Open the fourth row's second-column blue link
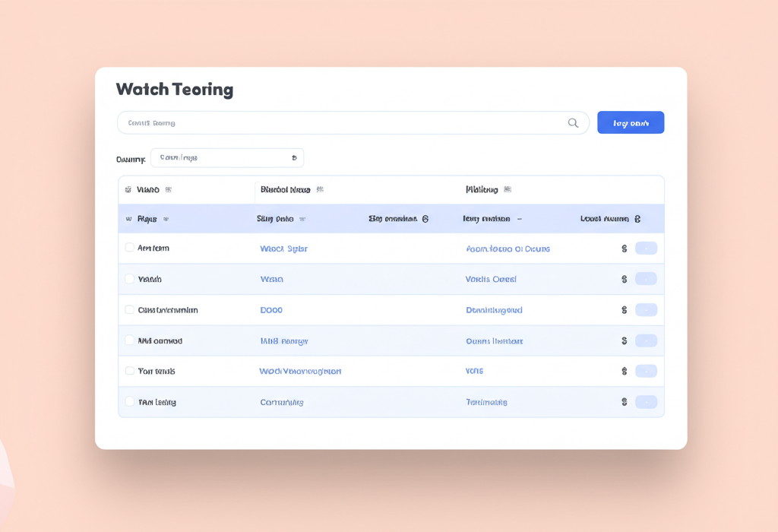 (x=284, y=341)
